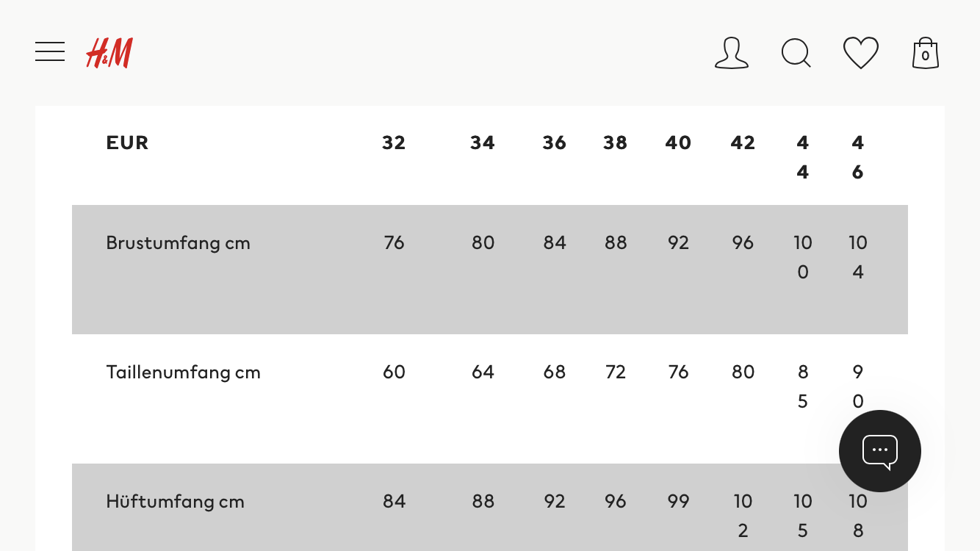
Task: Click the Taillenumfang cm row label
Action: [x=183, y=372]
